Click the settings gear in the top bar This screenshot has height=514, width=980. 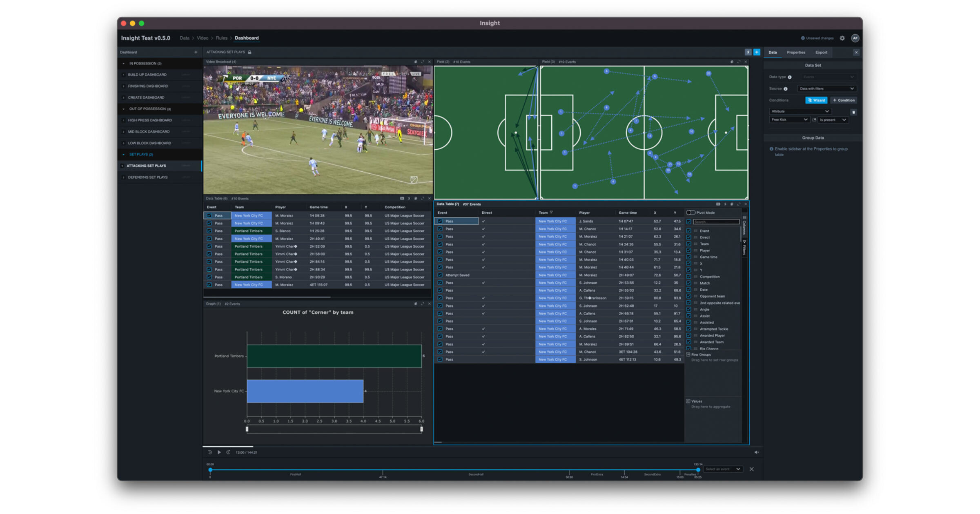pyautogui.click(x=842, y=38)
